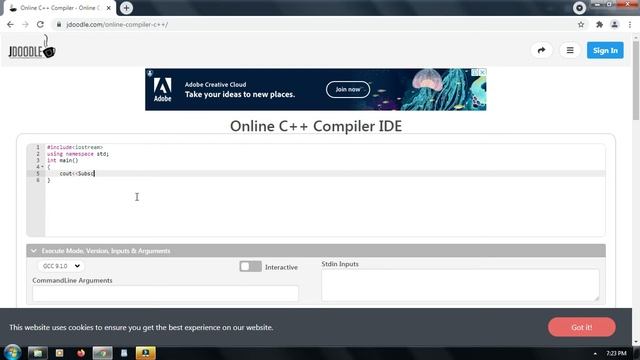Dismiss the cookie notice with Got it!
640x360 pixels.
[x=582, y=327]
